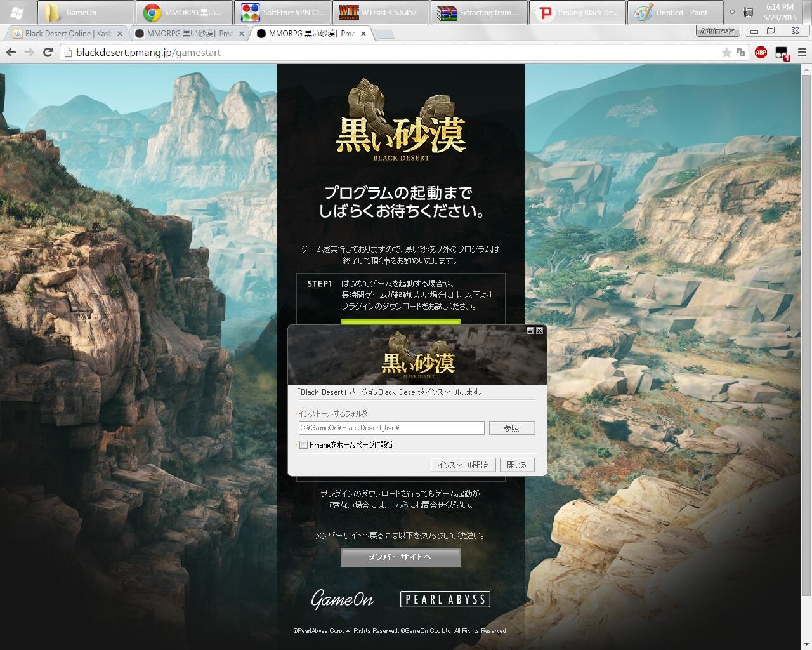Click the Chrome forward arrow
This screenshot has height=650, width=812.
click(x=29, y=53)
